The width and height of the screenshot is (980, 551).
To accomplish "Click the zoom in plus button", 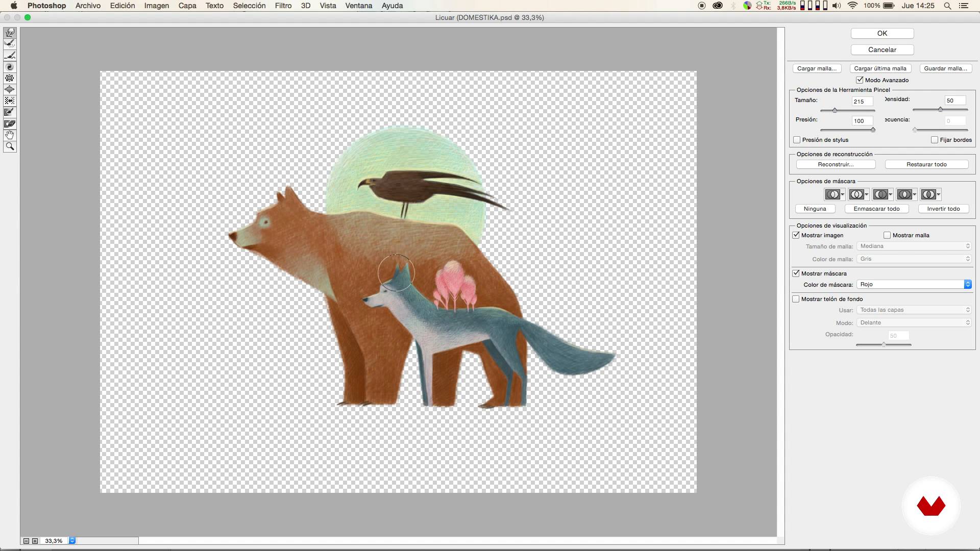I will [x=35, y=541].
